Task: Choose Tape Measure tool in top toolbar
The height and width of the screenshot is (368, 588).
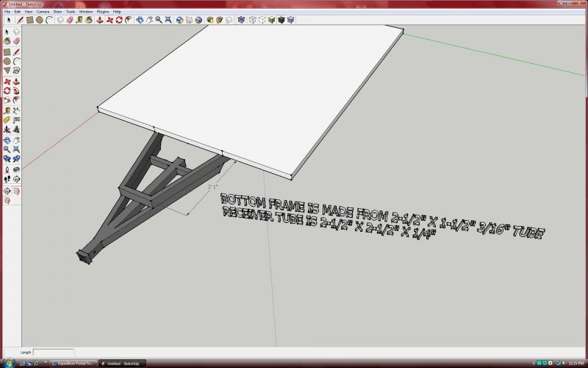Action: click(x=79, y=20)
